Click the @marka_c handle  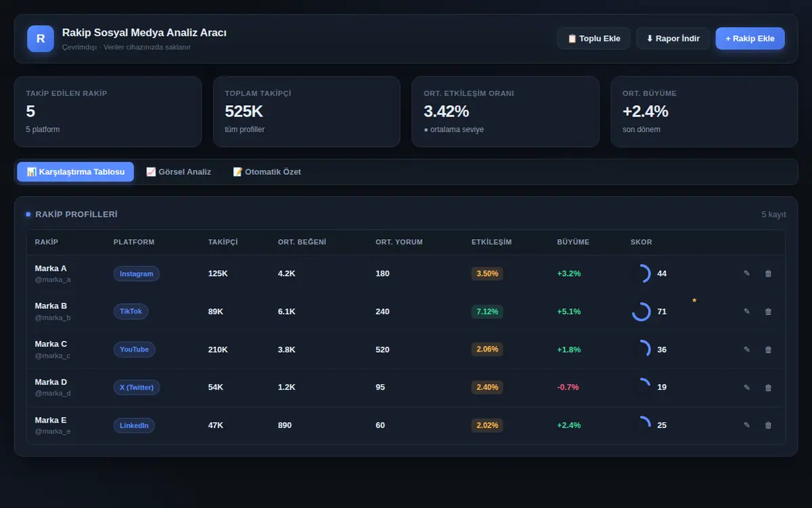click(x=53, y=356)
